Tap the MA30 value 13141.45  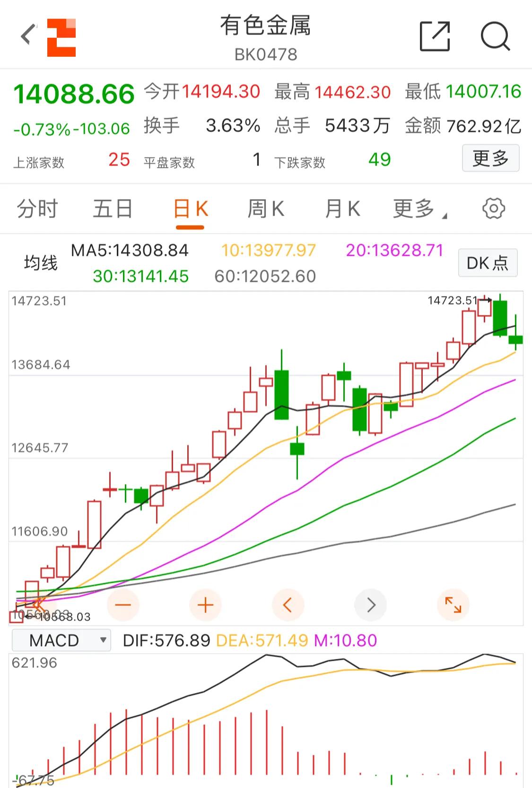[140, 276]
